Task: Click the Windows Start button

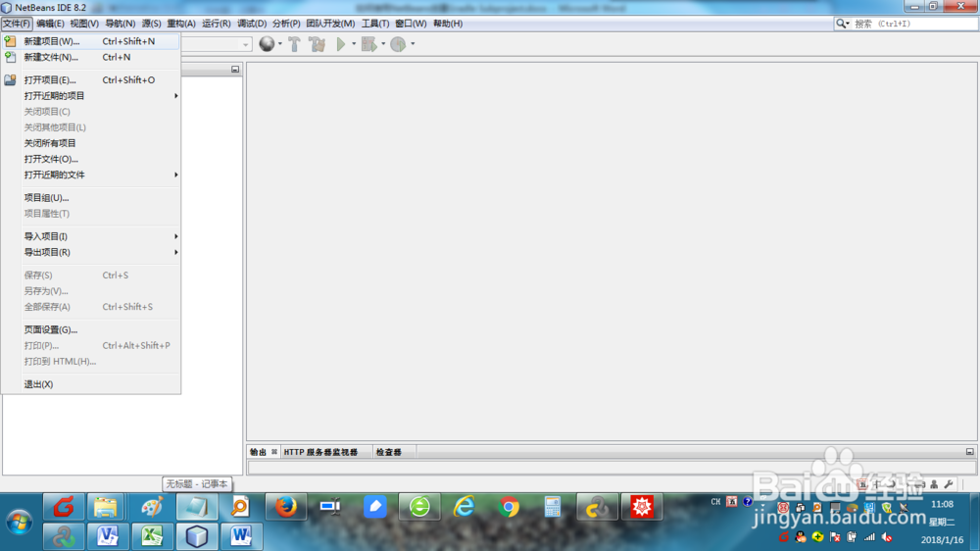Action: pos(20,522)
